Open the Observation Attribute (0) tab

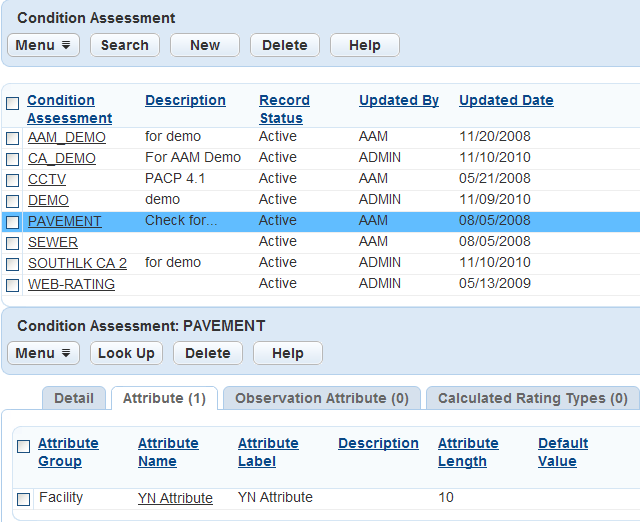tap(321, 398)
